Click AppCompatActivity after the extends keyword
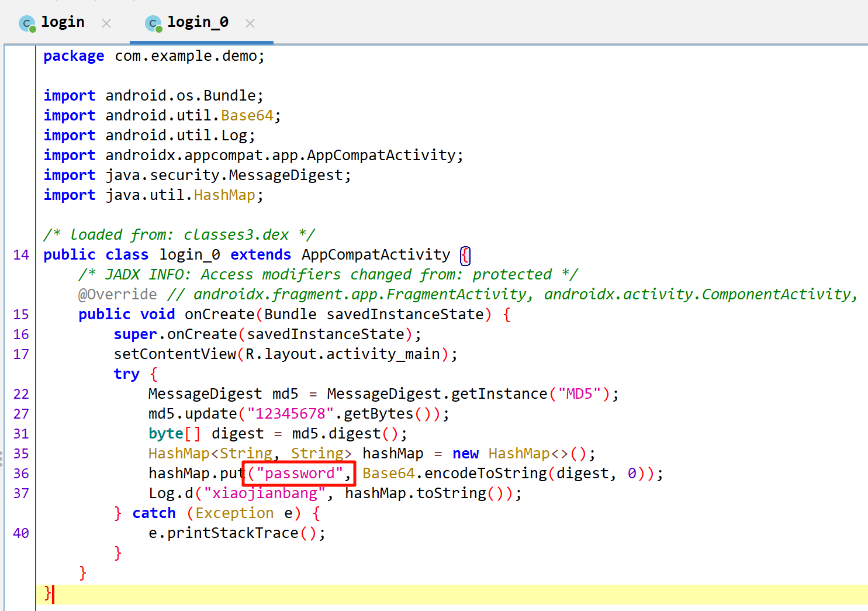868x611 pixels. [375, 255]
